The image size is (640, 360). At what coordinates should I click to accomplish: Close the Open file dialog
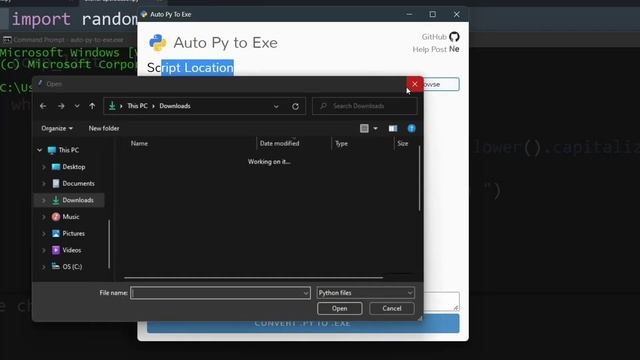tap(415, 84)
